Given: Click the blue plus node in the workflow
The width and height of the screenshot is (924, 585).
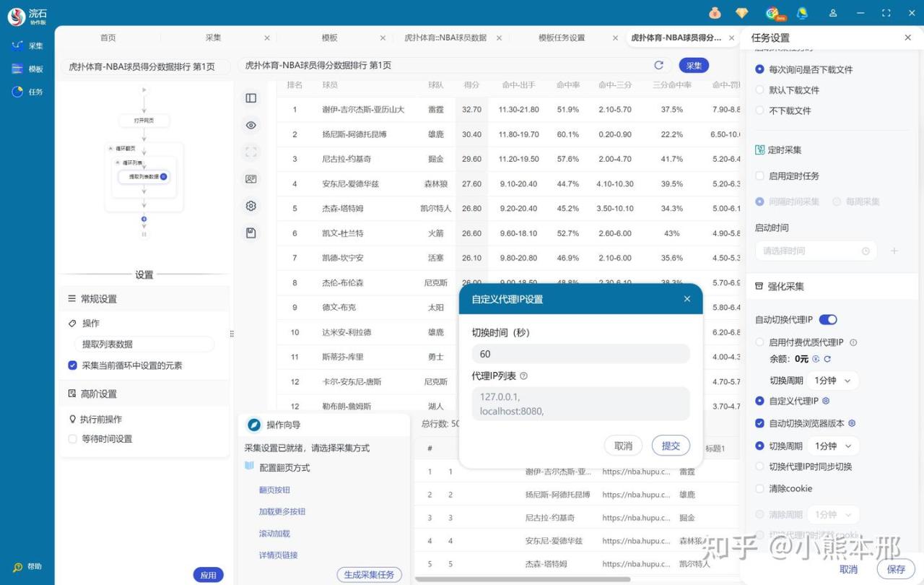Looking at the screenshot, I should pos(144,219).
